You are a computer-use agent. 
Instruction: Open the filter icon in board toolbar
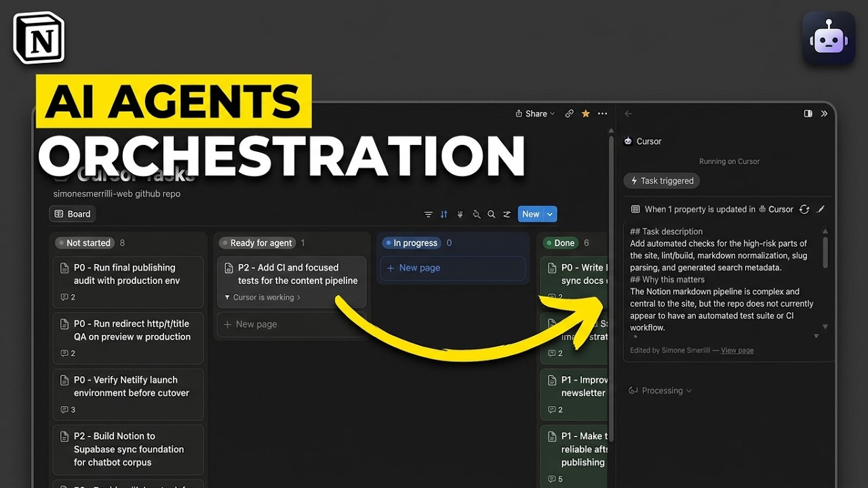point(429,214)
